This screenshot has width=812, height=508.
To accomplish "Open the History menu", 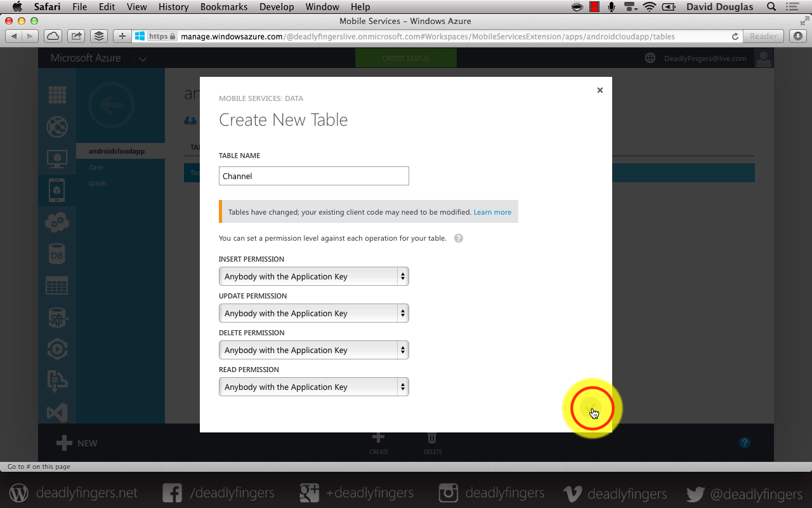I will pos(174,7).
